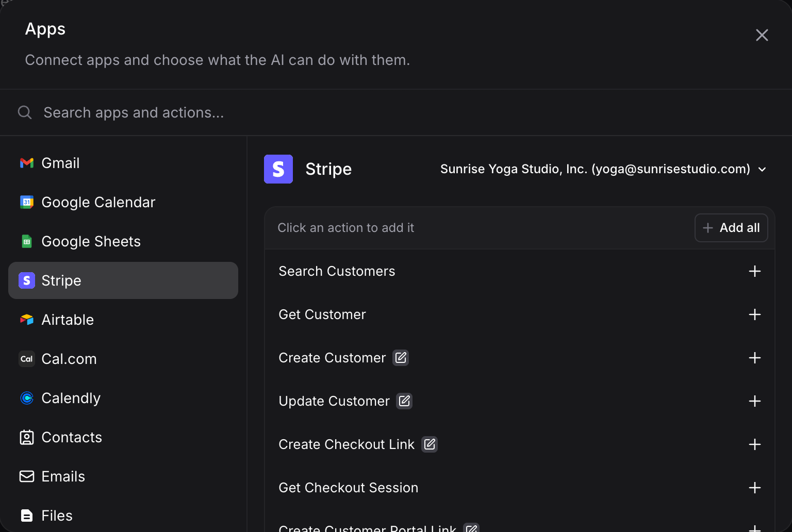The image size is (792, 532).
Task: Select Google Calendar from the app list
Action: tap(123, 202)
